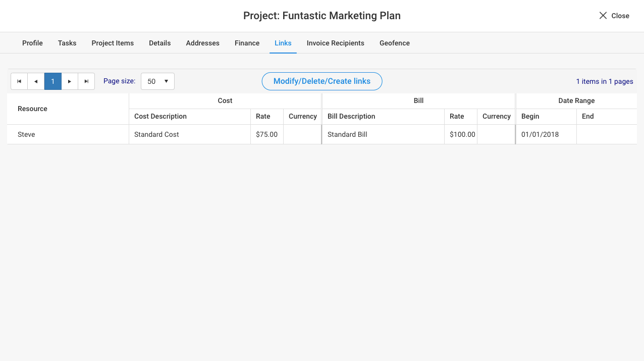
Task: Open the Page size dropdown
Action: [x=157, y=81]
